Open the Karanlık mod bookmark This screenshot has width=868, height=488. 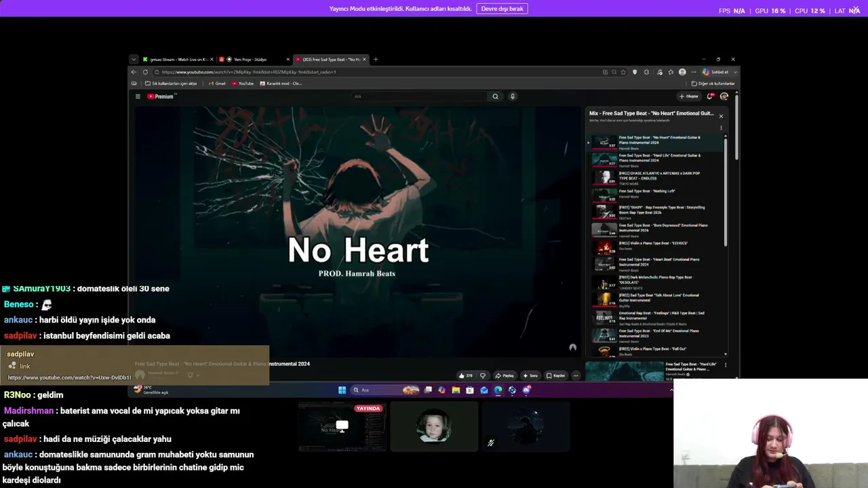point(281,83)
